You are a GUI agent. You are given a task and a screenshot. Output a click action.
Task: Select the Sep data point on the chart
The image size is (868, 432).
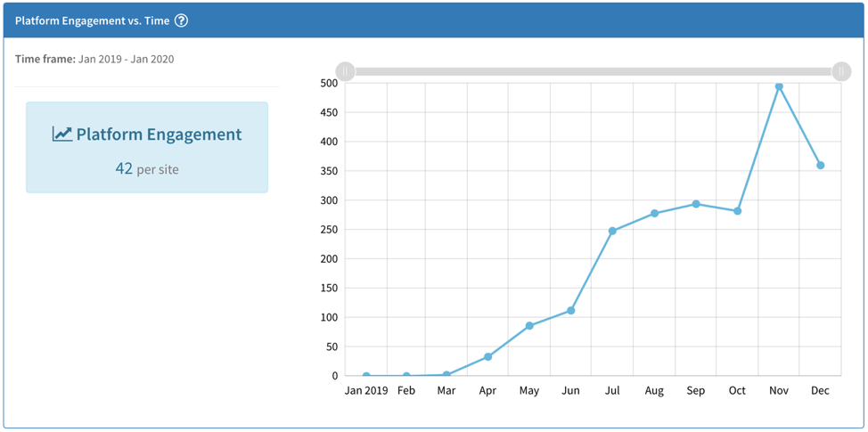[x=696, y=204]
